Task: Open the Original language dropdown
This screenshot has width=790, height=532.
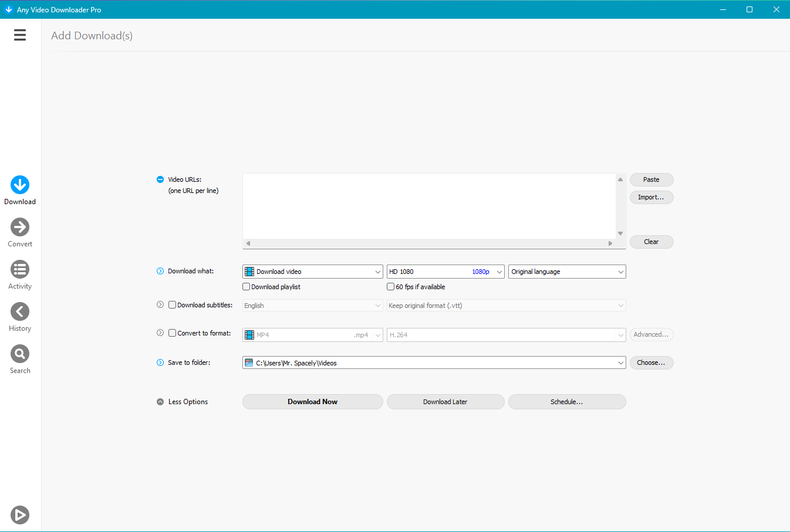Action: [x=566, y=272]
